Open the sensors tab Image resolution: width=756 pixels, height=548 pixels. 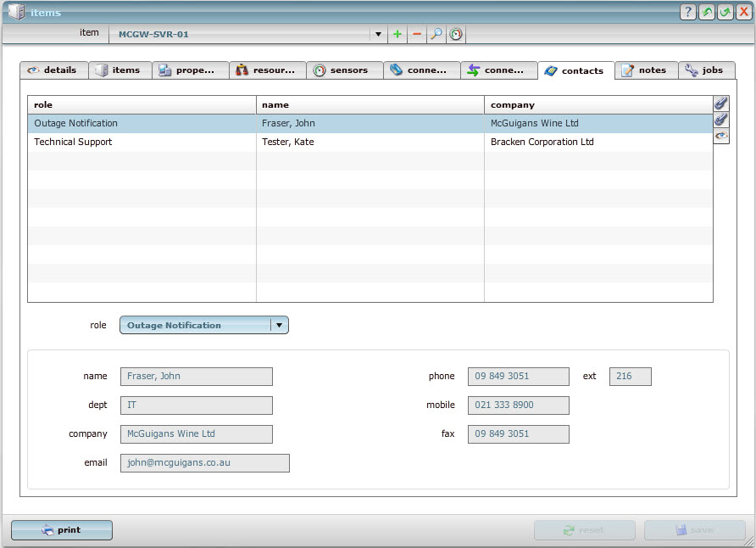click(x=344, y=70)
